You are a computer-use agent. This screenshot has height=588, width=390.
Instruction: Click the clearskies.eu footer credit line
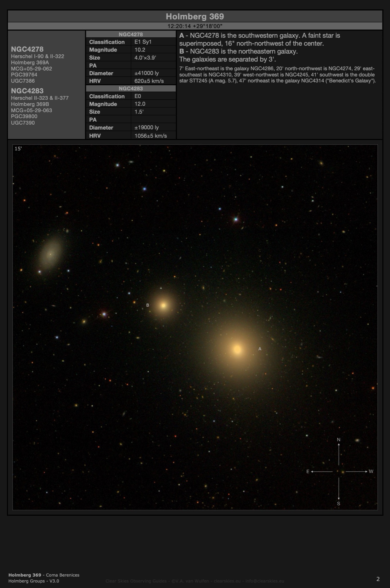pyautogui.click(x=195, y=581)
